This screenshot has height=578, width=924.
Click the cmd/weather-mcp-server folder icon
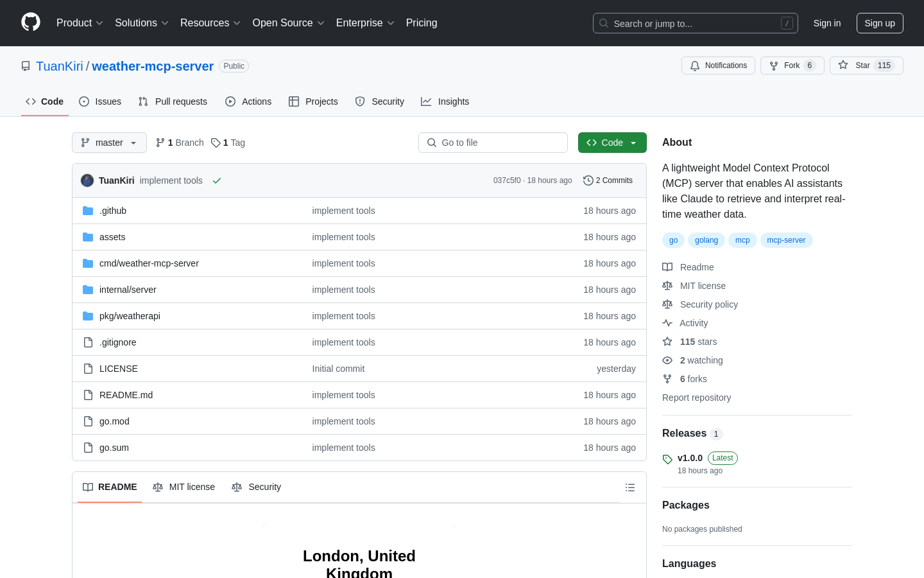click(88, 263)
